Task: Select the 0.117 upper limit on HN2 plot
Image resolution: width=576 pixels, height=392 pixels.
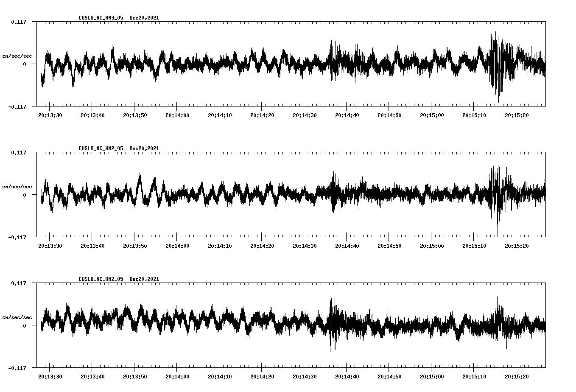Action: pos(18,152)
